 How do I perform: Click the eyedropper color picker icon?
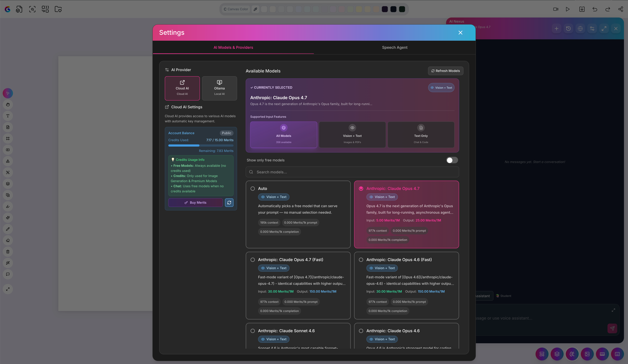[x=255, y=9]
